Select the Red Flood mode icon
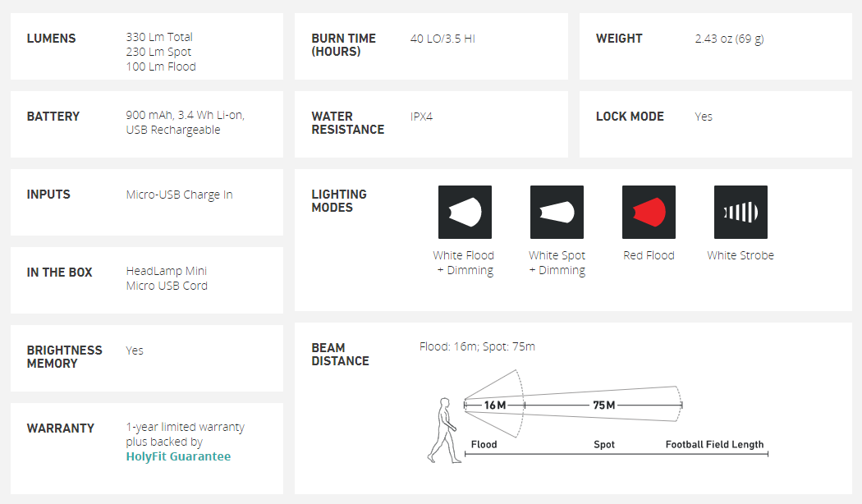Image resolution: width=862 pixels, height=504 pixels. coord(649,212)
